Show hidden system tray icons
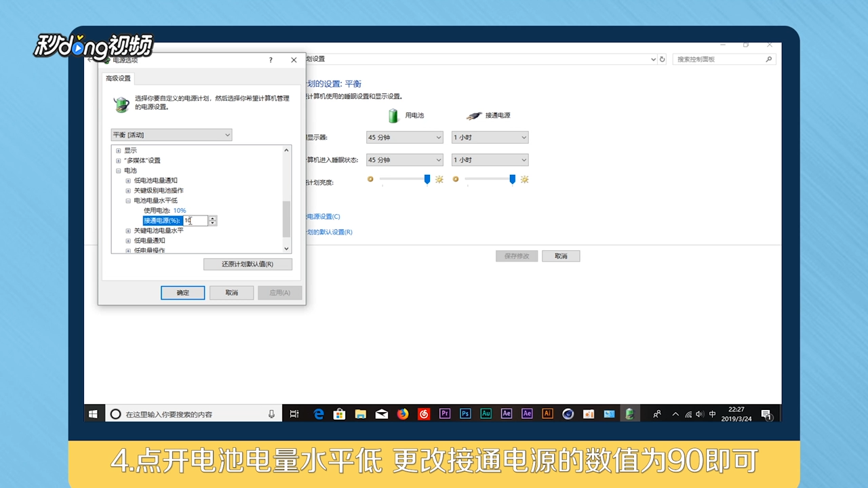The width and height of the screenshot is (868, 488). tap(675, 413)
